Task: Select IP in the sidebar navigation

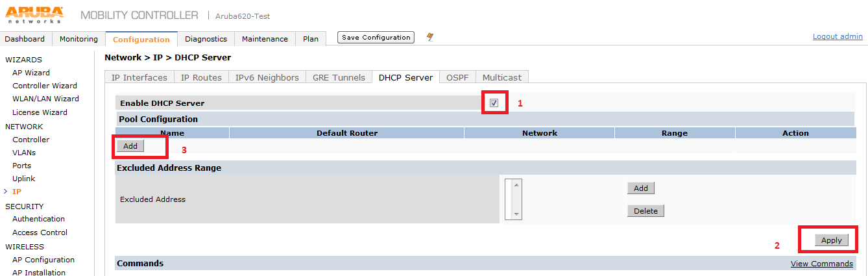Action: (x=17, y=192)
